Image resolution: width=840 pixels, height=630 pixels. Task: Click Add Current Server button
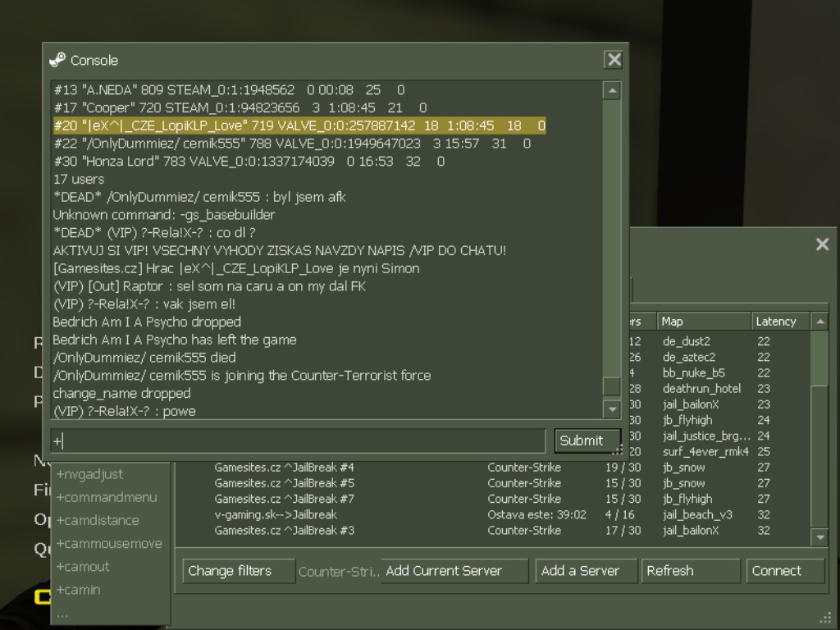454,571
